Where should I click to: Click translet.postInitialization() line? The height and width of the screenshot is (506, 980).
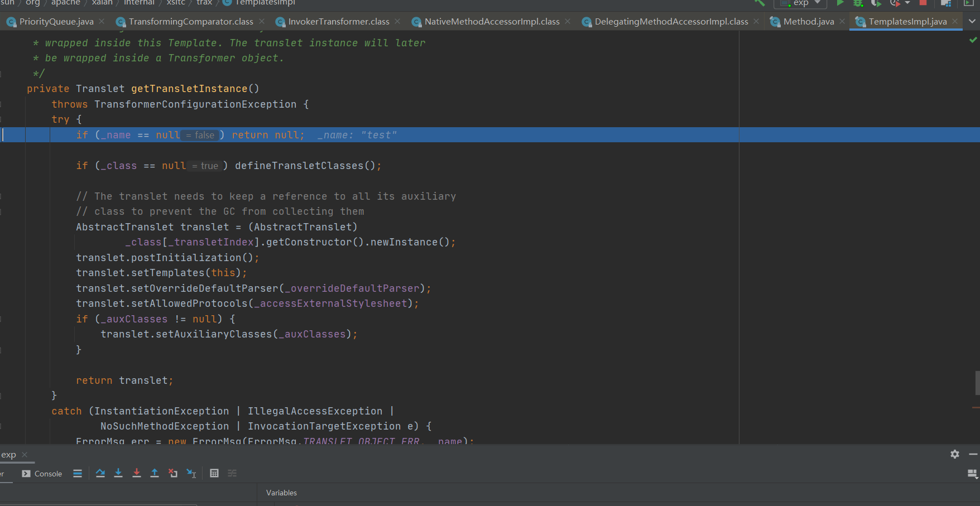pos(167,258)
